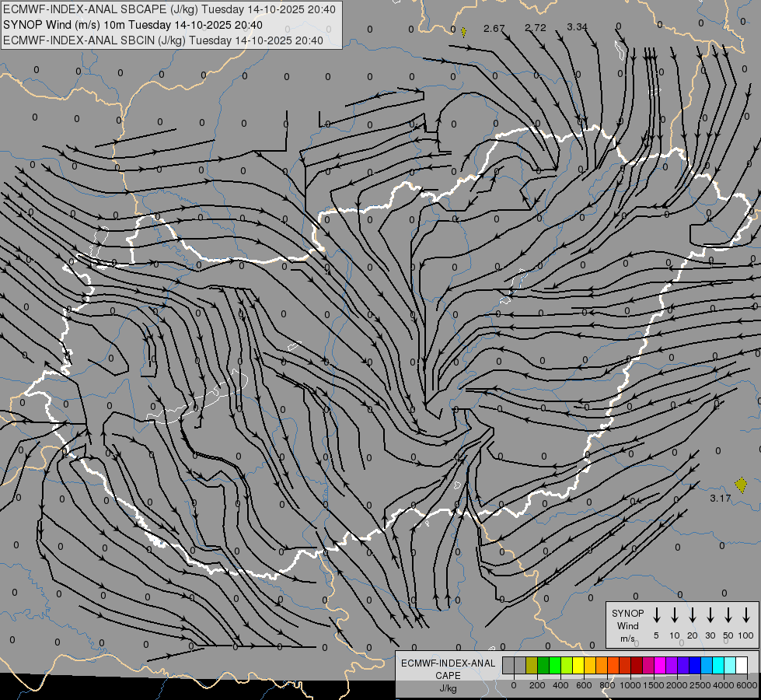Click the 1500 tick label in CAPE legend

tap(654, 685)
